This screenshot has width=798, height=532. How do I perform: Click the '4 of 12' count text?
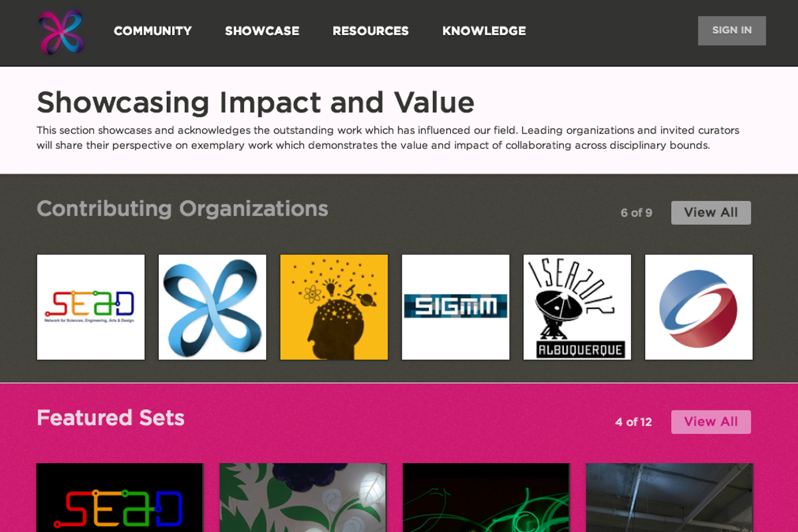[633, 422]
